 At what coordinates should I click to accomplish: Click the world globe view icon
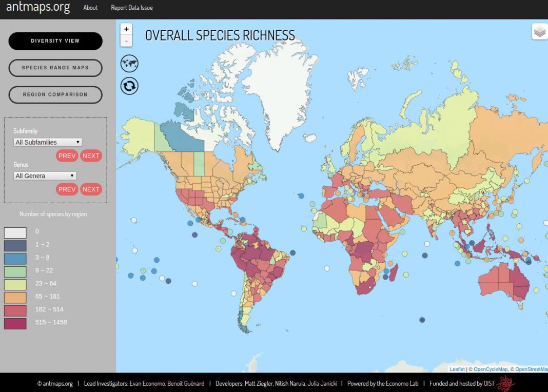point(129,64)
